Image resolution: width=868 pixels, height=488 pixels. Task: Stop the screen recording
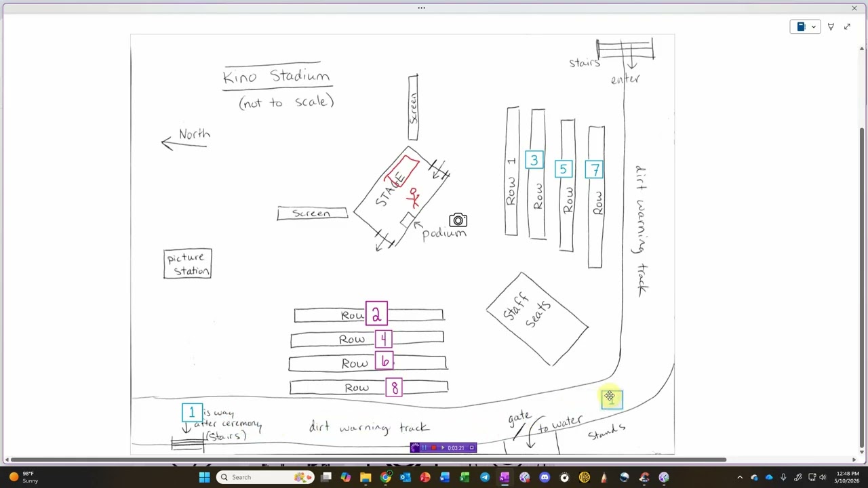coord(434,447)
